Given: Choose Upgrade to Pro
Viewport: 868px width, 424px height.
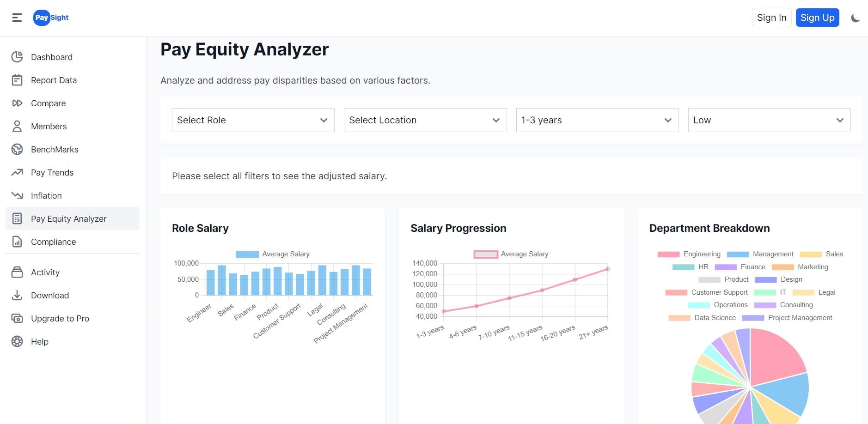Looking at the screenshot, I should click(72, 318).
